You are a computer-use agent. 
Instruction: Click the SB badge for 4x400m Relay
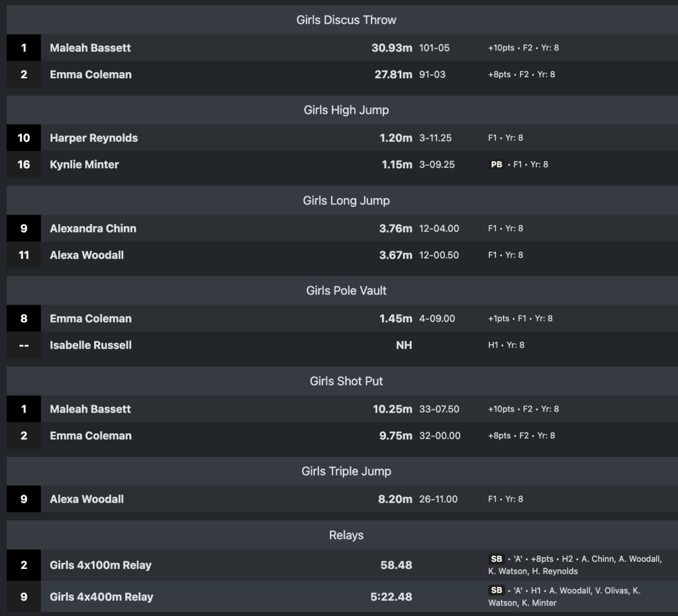[x=497, y=590]
